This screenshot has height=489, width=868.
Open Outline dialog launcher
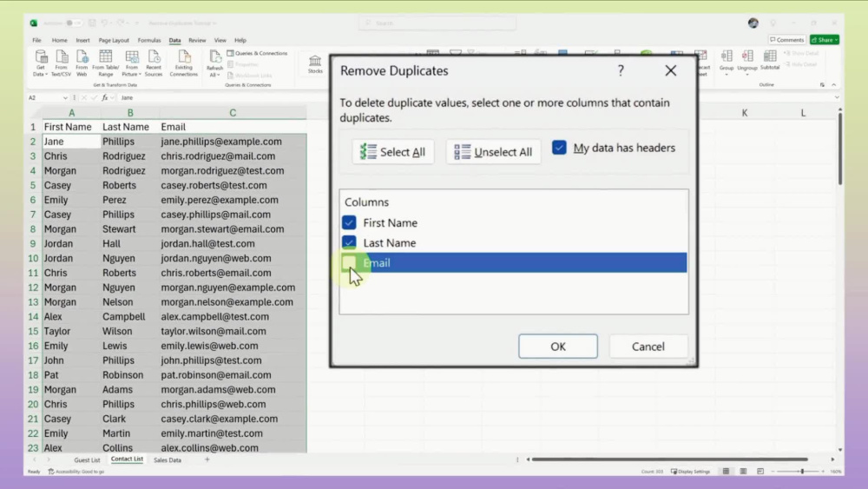point(822,85)
